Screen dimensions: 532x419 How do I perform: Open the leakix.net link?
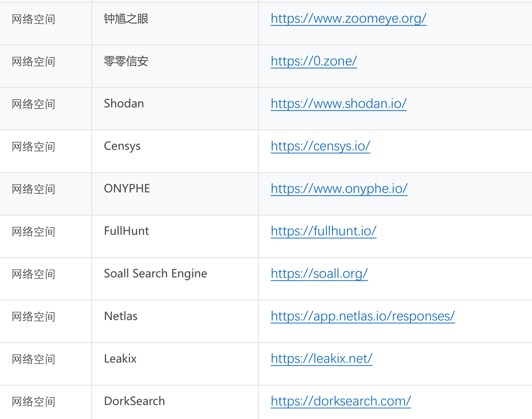point(321,359)
